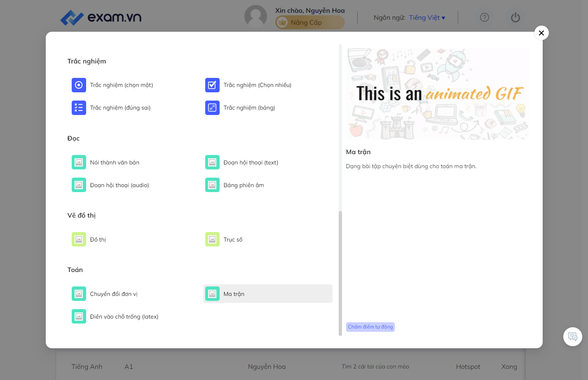Screen dimensions: 588x380
Task: Click the Chuyển đổi đơn vị icon
Action: pyautogui.click(x=79, y=294)
